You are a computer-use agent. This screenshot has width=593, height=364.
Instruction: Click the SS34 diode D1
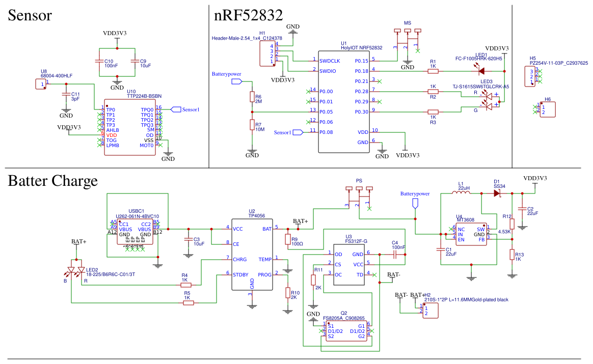(497, 193)
